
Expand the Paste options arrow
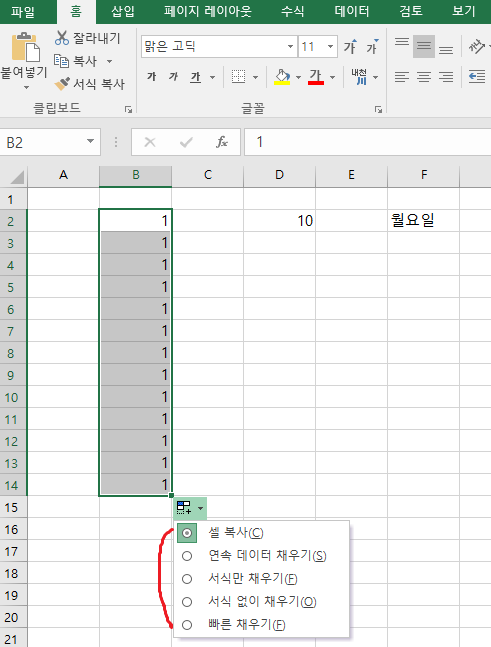point(26,87)
